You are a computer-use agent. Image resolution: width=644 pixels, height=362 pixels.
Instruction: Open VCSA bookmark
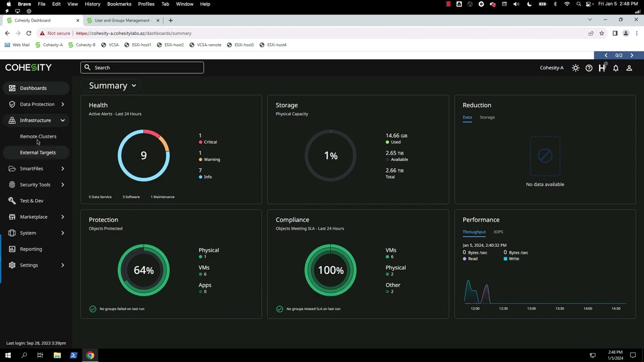click(x=110, y=45)
